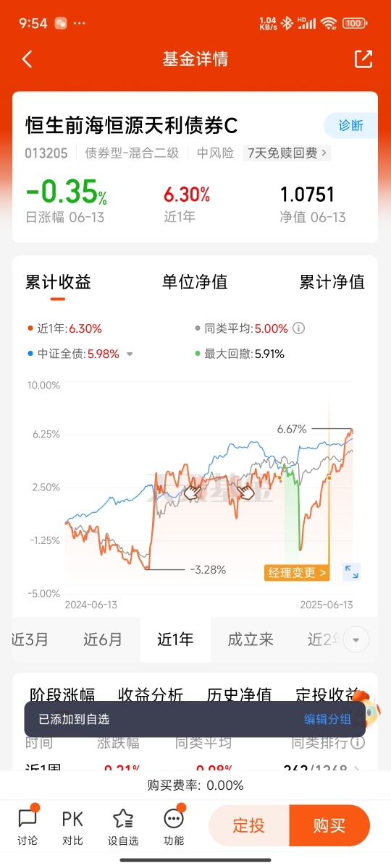The height and width of the screenshot is (868, 391).
Task: Tap the 编辑分组 link in toast
Action: tap(327, 719)
